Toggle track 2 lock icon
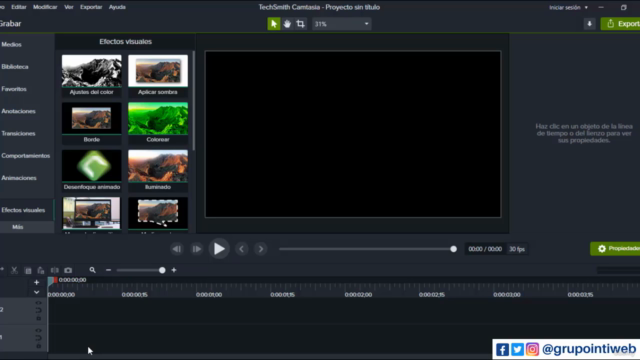This screenshot has height=360, width=640. click(x=38, y=318)
